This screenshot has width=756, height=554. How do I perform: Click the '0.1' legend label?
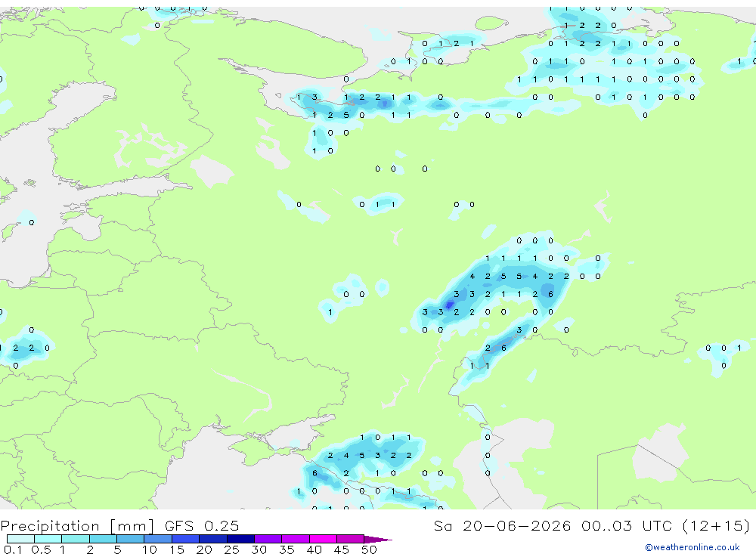(x=13, y=549)
